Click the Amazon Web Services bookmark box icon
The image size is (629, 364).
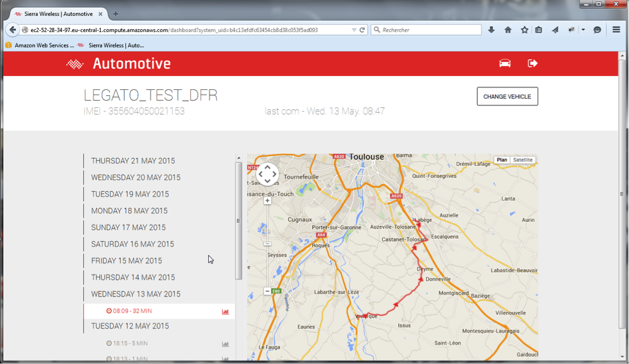9,45
